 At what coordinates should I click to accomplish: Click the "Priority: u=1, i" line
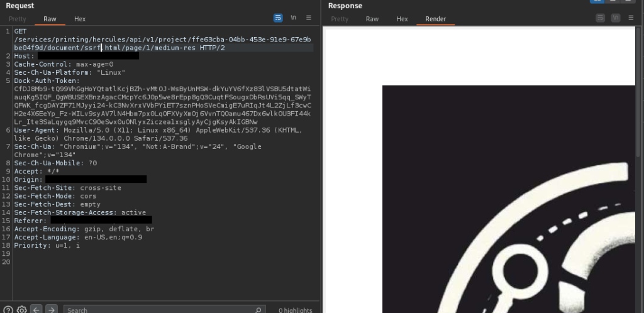[x=47, y=245]
